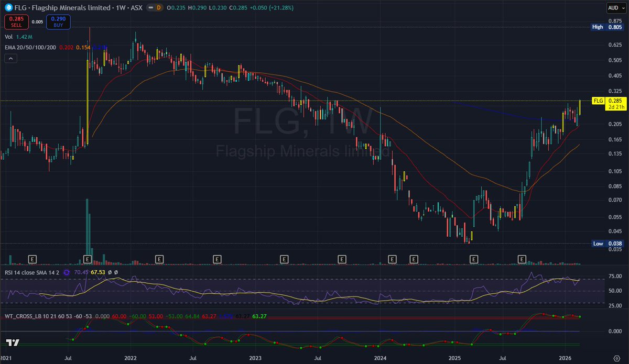Select the EMA 20/50/100/200 legend
The width and height of the screenshot is (629, 364).
click(30, 48)
